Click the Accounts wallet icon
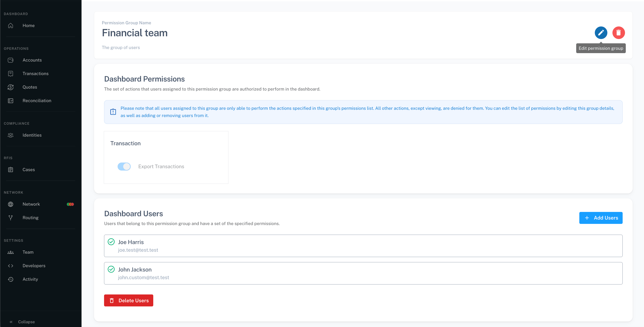This screenshot has width=644, height=327. click(11, 60)
